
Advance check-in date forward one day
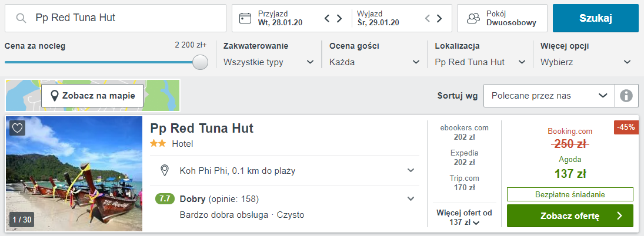[x=339, y=18]
